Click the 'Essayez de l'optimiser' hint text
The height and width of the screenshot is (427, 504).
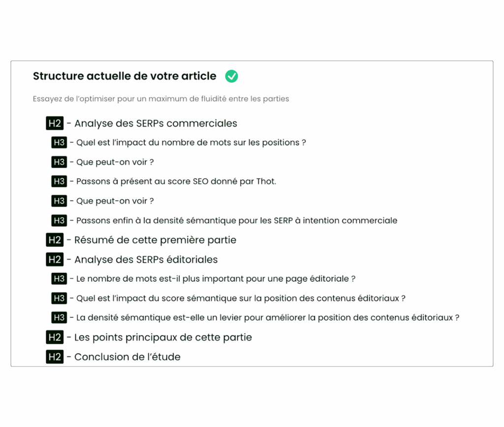161,99
